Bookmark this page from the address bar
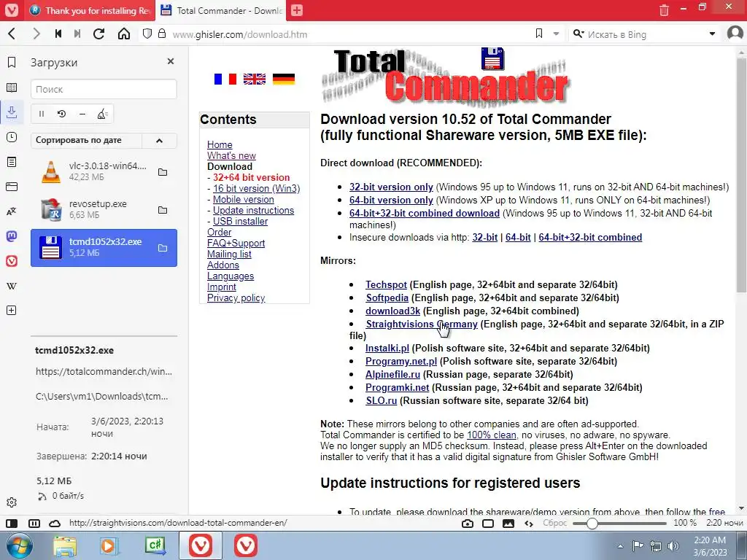This screenshot has width=747, height=560. pos(539,34)
